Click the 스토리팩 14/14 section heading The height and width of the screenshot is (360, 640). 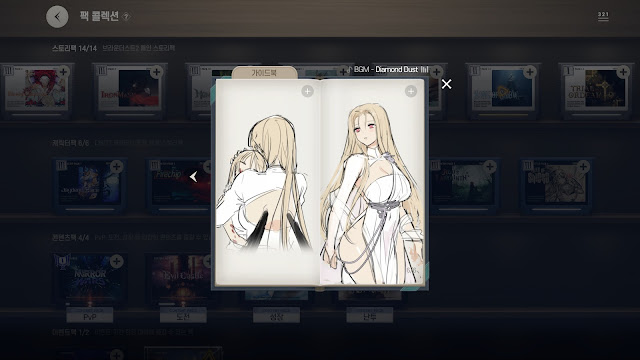tap(74, 48)
